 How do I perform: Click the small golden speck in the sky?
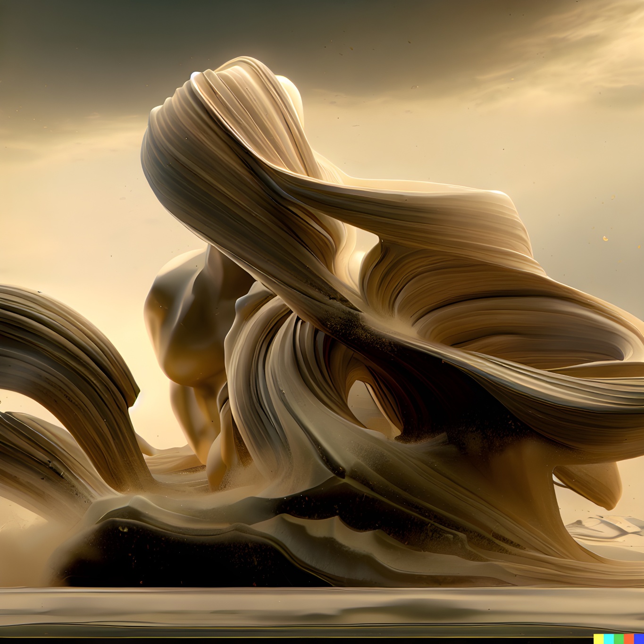[605, 238]
